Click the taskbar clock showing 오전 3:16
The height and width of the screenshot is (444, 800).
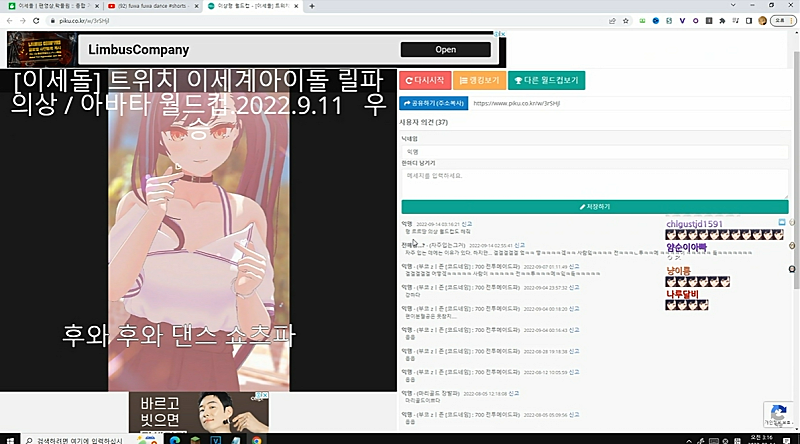tap(762, 439)
